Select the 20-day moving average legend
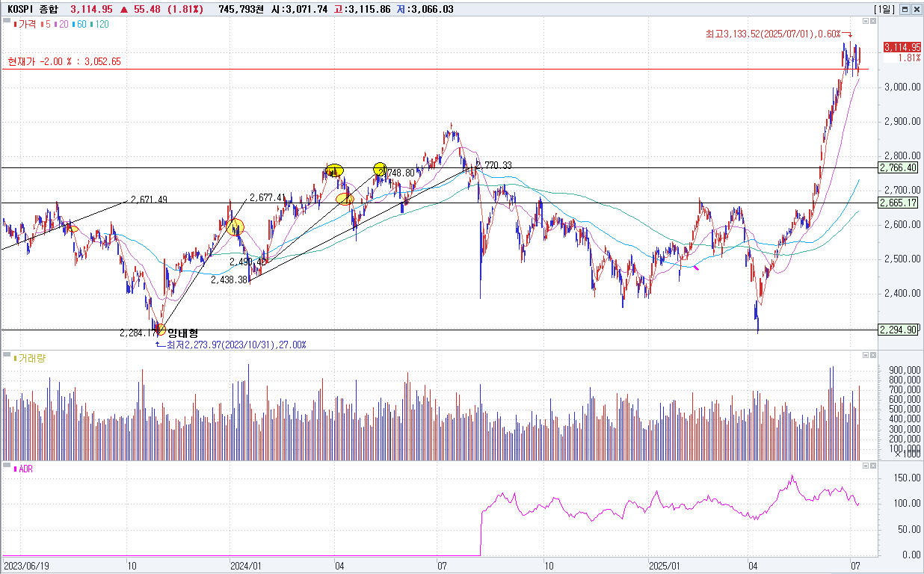Viewport: 924px width, 574px height. click(x=61, y=25)
